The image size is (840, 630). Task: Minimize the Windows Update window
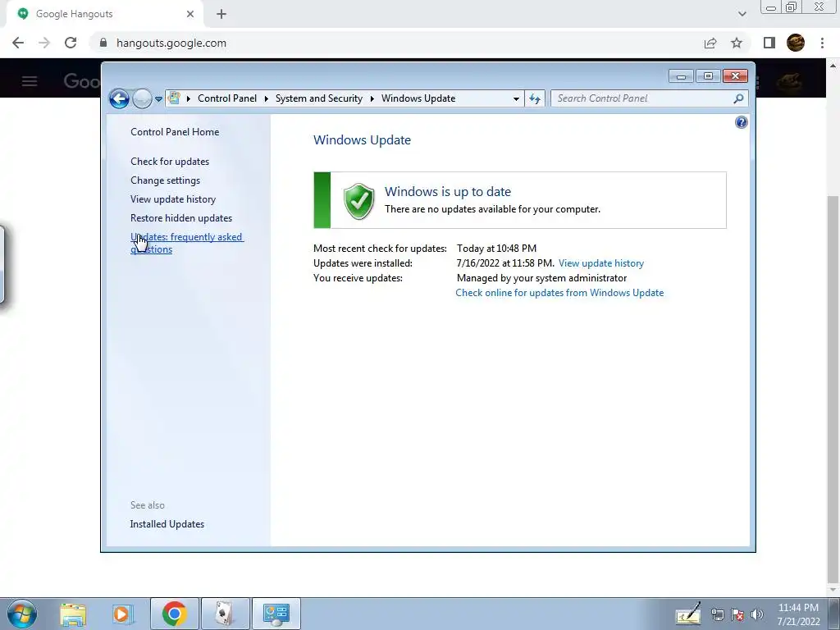pos(681,76)
